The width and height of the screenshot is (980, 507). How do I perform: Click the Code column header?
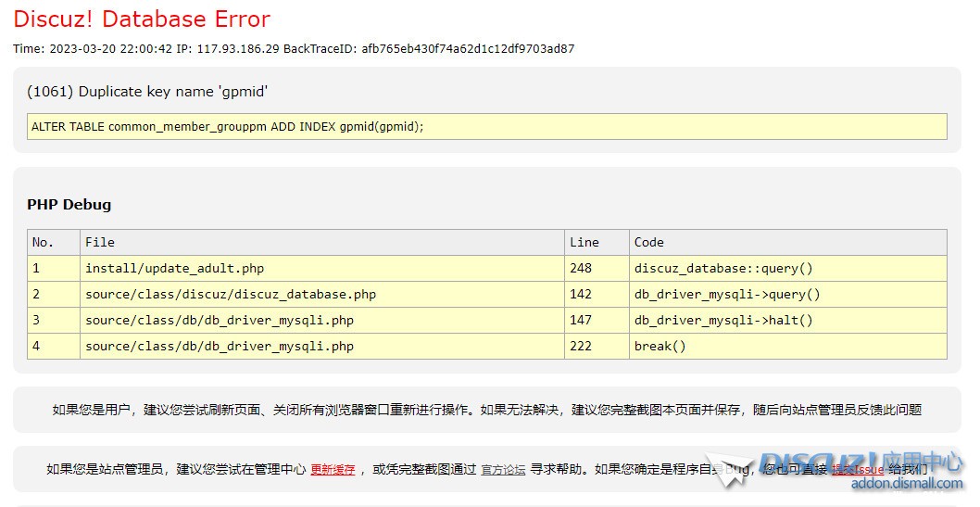(649, 242)
